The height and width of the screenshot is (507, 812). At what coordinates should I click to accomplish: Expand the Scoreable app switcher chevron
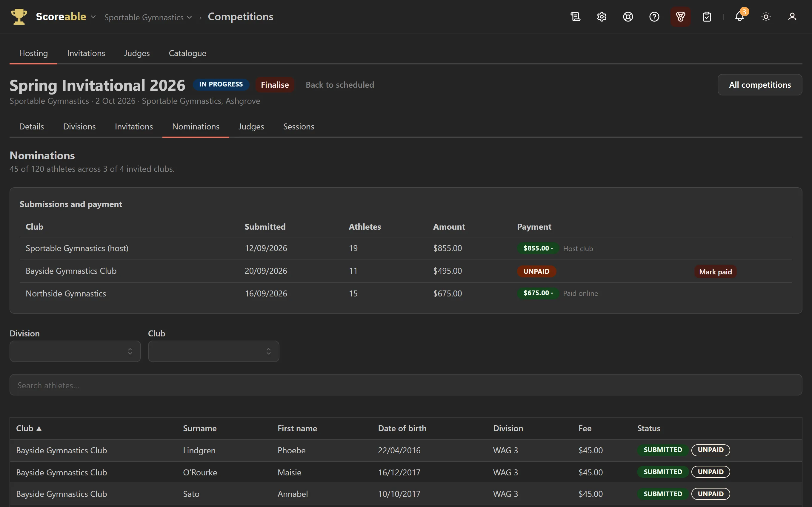(x=93, y=16)
